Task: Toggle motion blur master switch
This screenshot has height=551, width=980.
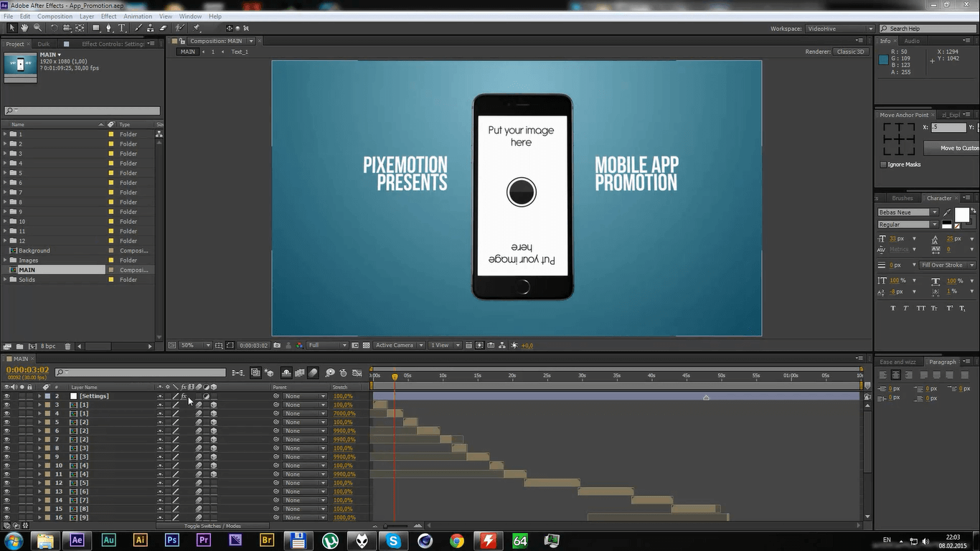Action: (x=313, y=372)
